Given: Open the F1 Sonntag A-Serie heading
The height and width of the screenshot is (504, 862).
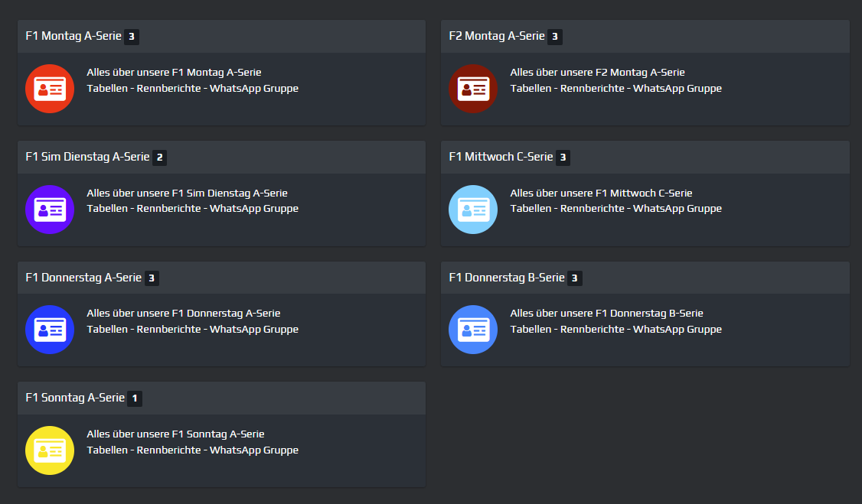Looking at the screenshot, I should point(75,398).
